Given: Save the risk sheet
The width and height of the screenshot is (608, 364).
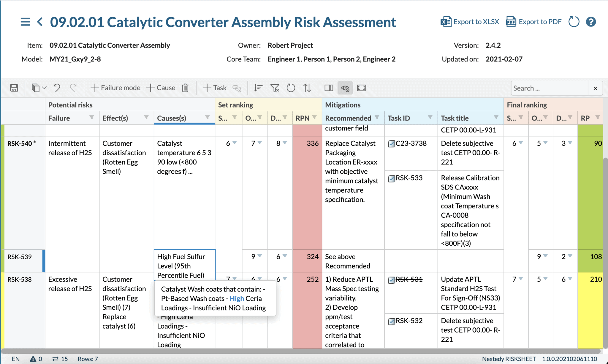Looking at the screenshot, I should [13, 88].
